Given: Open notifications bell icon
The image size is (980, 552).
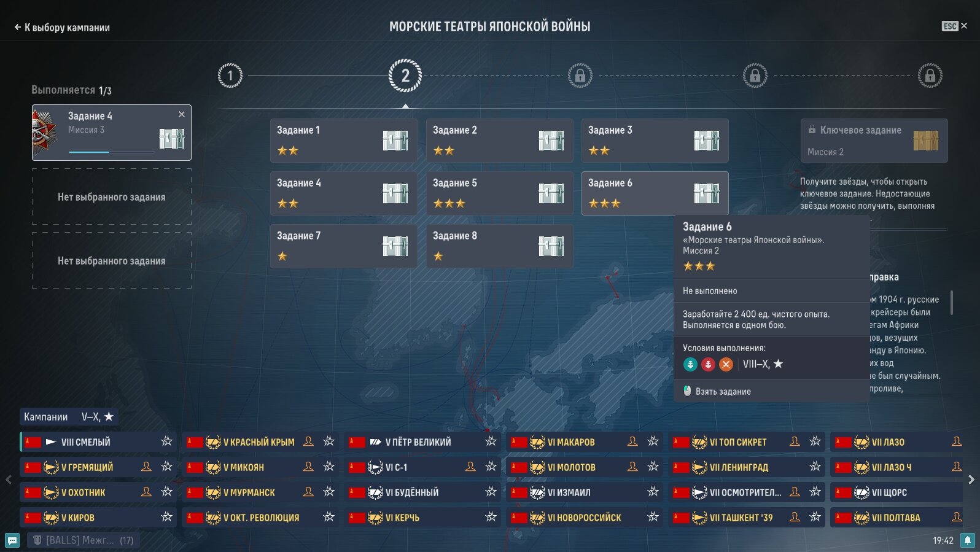Looking at the screenshot, I should 968,540.
